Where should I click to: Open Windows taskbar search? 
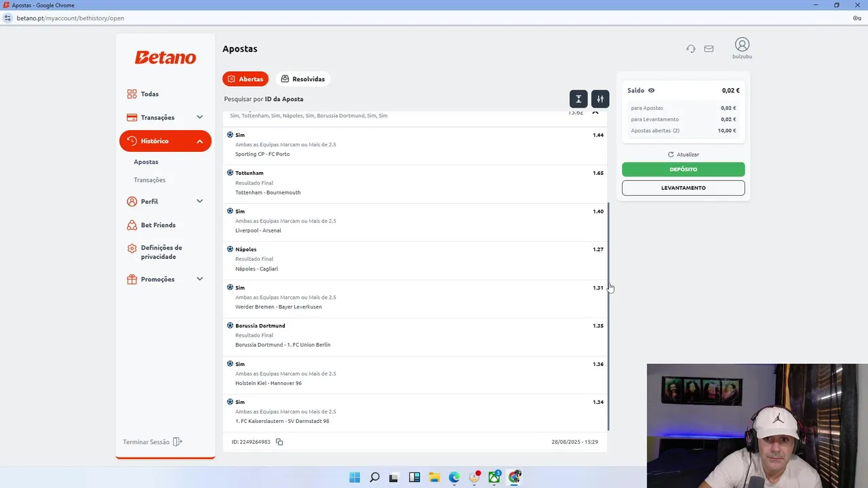374,477
